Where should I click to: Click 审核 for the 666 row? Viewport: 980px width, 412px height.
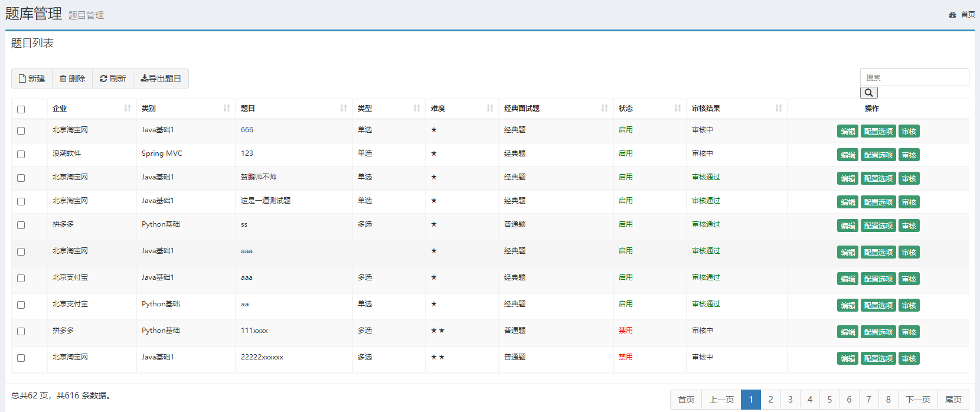click(x=909, y=131)
